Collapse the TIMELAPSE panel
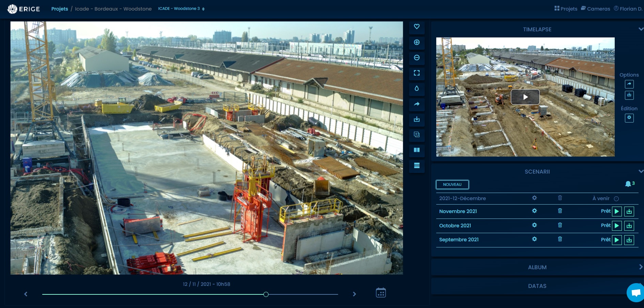This screenshot has width=644, height=308. 641,29
